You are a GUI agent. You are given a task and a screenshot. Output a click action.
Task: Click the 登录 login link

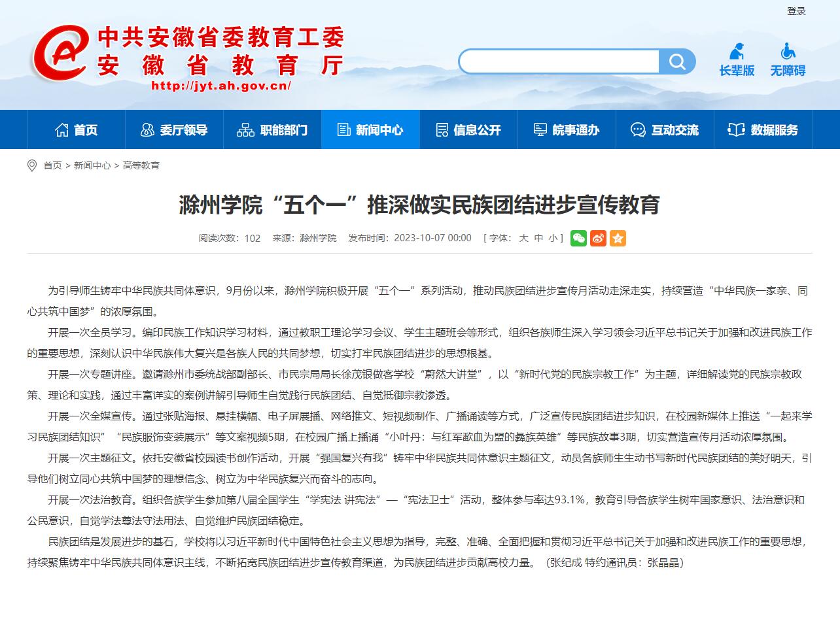click(796, 11)
